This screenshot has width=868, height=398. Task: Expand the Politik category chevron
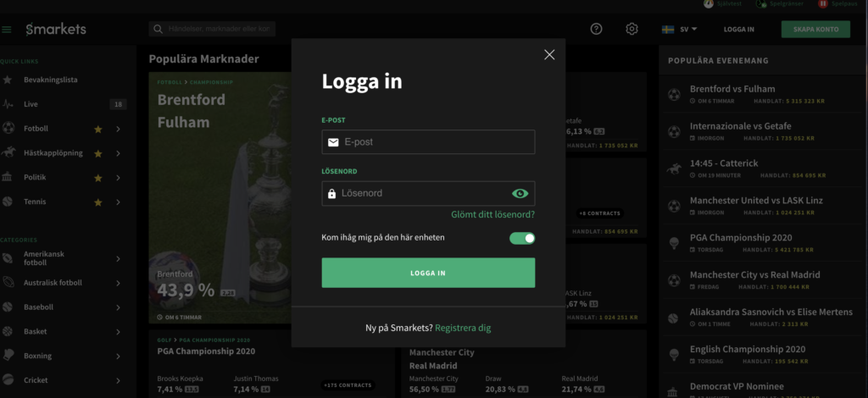click(x=118, y=178)
